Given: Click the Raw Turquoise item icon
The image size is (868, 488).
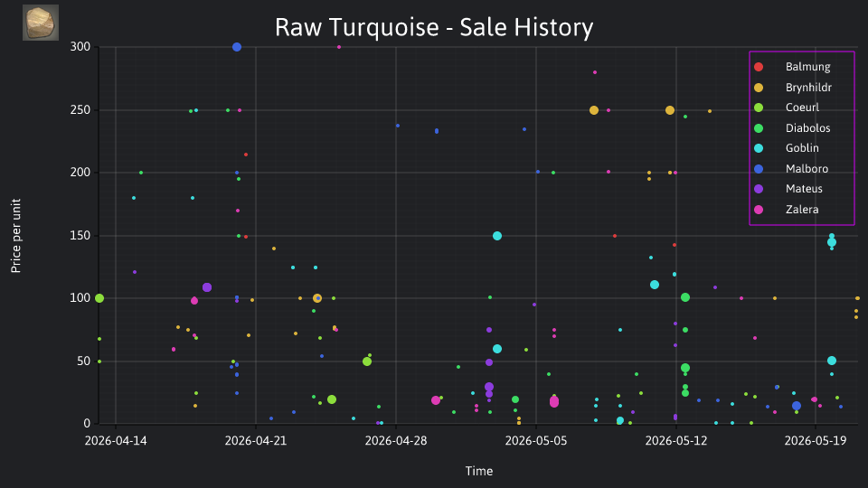Looking at the screenshot, I should (41, 23).
